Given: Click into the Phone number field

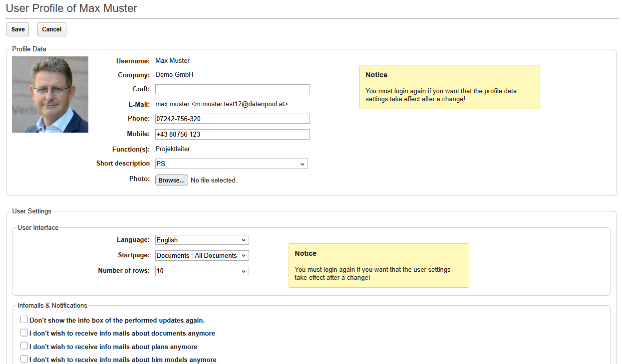Looking at the screenshot, I should pos(232,119).
